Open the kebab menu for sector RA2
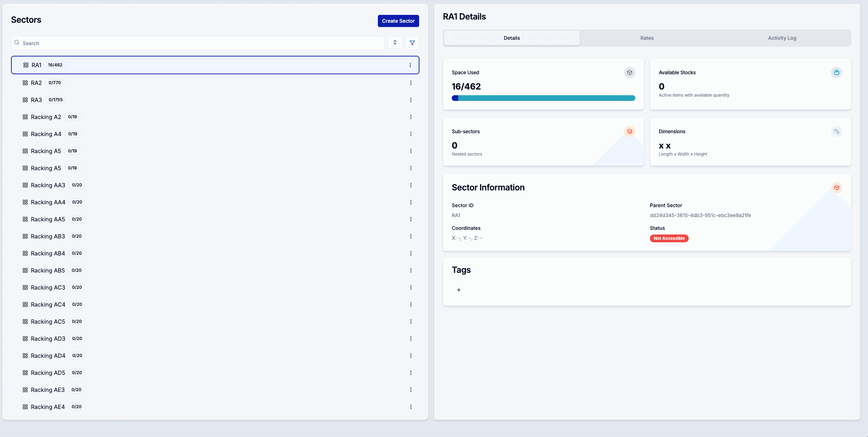 (x=411, y=82)
